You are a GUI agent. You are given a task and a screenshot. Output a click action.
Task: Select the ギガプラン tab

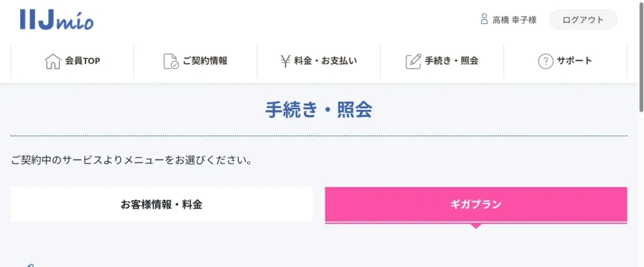[x=476, y=204]
